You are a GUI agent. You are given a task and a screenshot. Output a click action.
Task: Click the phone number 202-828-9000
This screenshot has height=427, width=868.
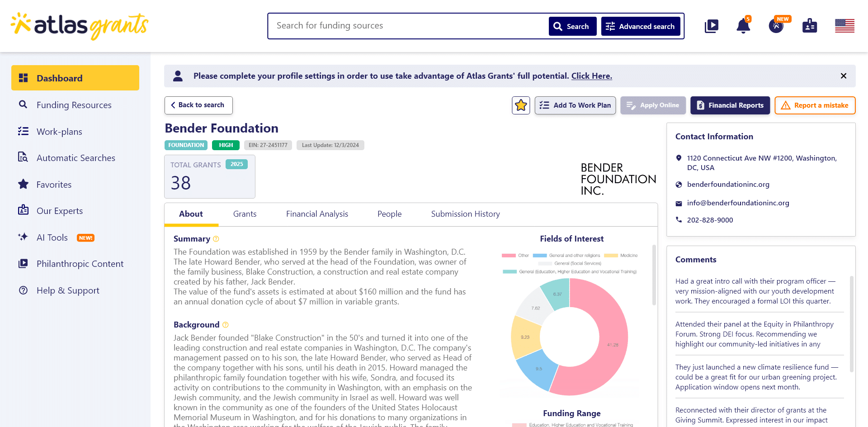710,220
